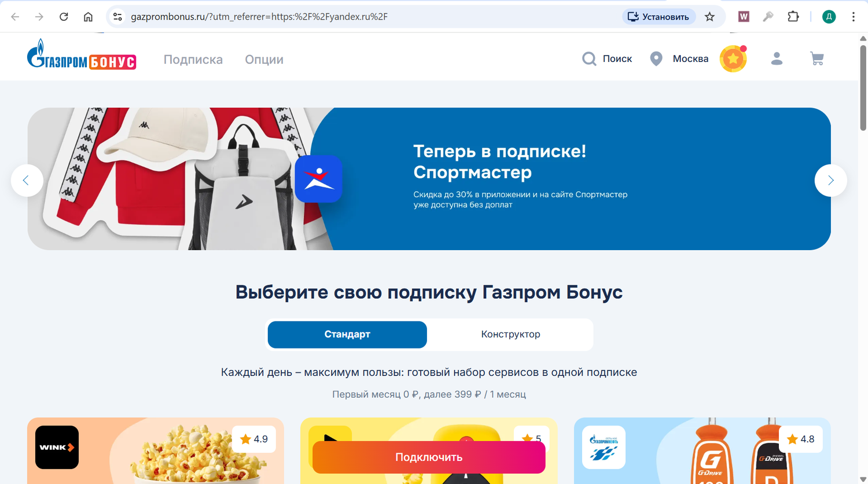The width and height of the screenshot is (868, 484).
Task: Click heading Выберите свою подписку Газпром Бонус
Action: 429,292
